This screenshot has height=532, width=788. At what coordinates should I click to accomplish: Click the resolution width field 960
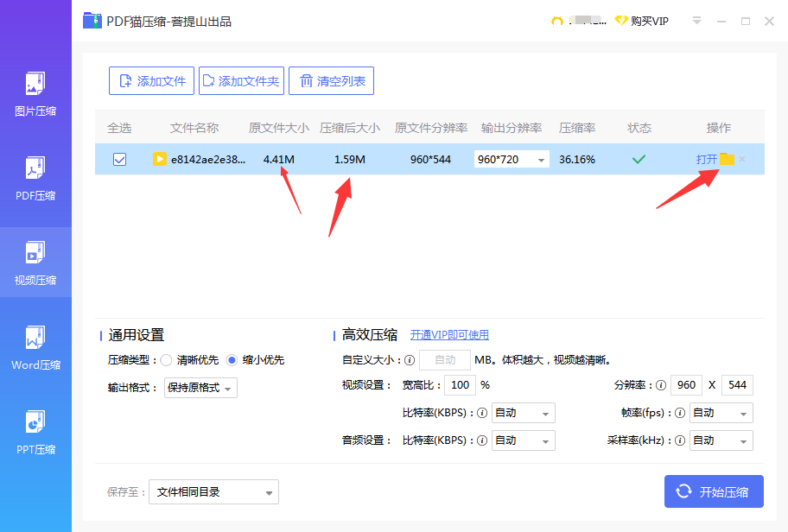[686, 385]
